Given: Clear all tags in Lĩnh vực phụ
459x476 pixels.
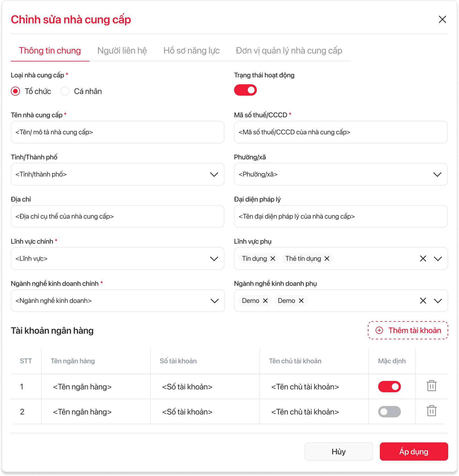Looking at the screenshot, I should 423,258.
